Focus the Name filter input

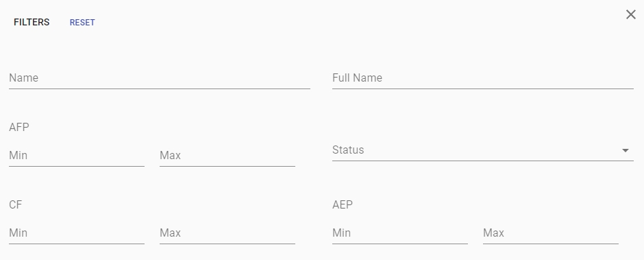coord(160,78)
